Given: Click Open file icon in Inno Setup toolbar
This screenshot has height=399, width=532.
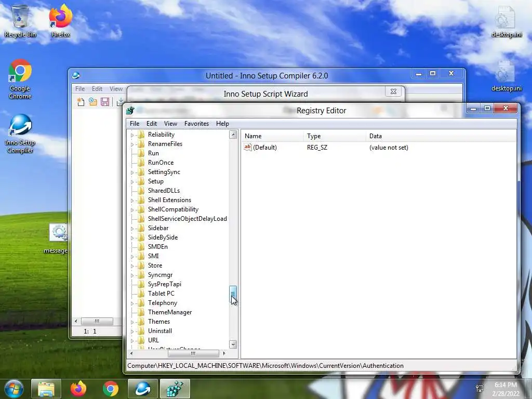Looking at the screenshot, I should click(x=92, y=102).
